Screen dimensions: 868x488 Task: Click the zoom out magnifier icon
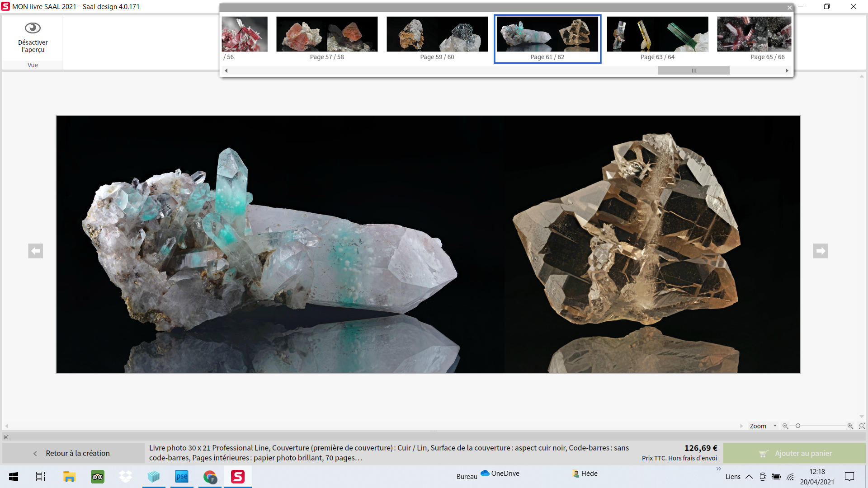point(785,426)
